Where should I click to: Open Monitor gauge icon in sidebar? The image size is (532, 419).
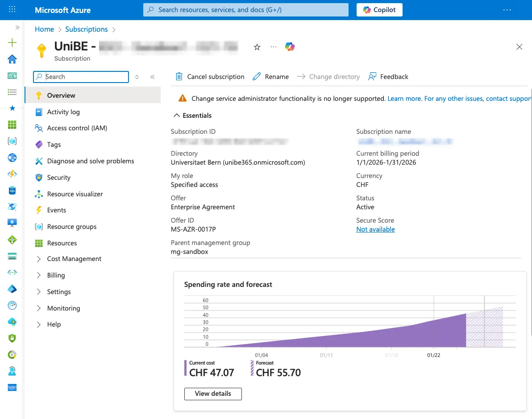[x=12, y=305]
